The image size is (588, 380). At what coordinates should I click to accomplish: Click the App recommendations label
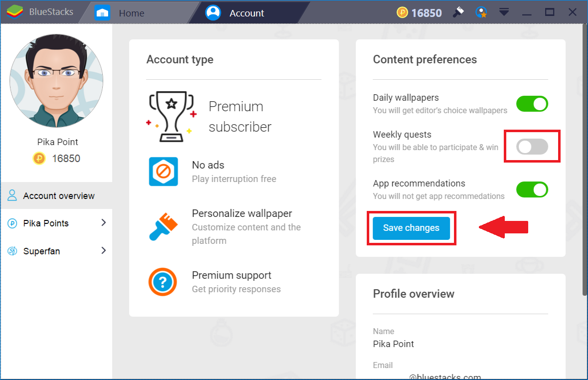419,184
